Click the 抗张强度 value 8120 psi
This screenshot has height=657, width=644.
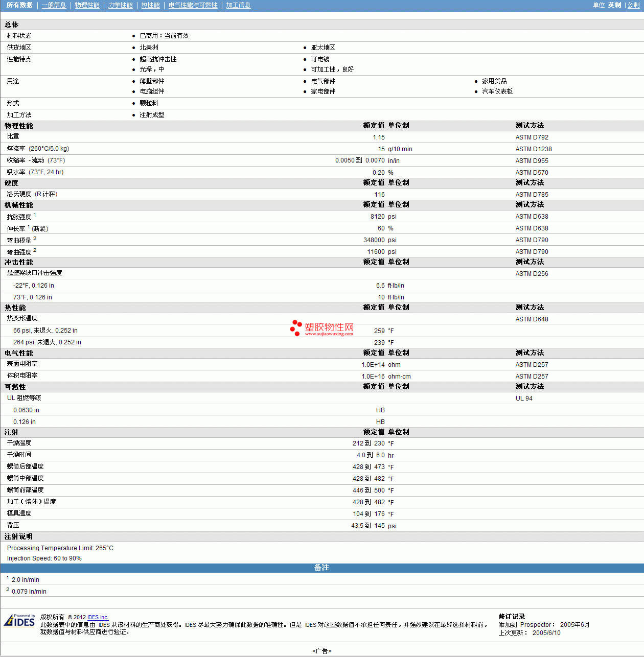383,217
